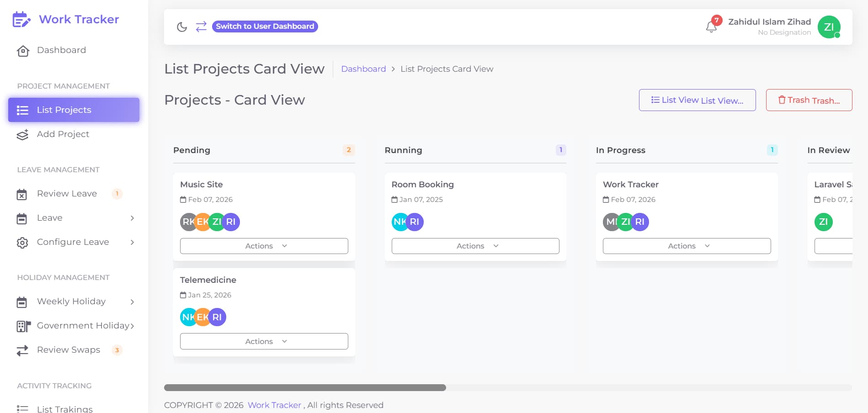Open List Trakings in the sidebar
Viewport: 868px width, 413px height.
coord(65,409)
